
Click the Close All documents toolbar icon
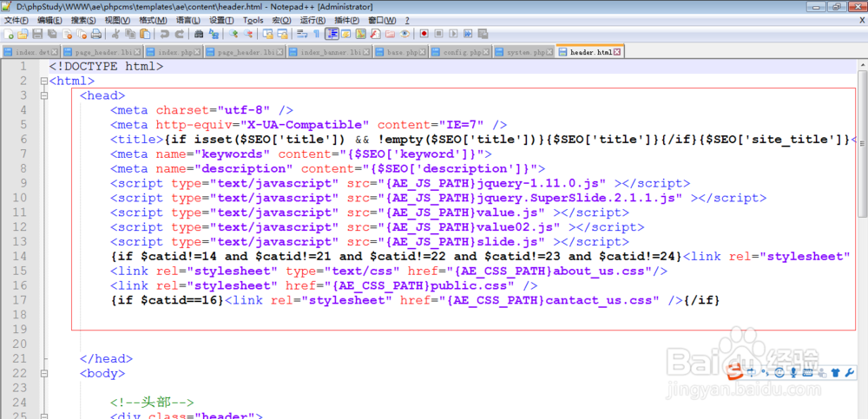pos(82,34)
